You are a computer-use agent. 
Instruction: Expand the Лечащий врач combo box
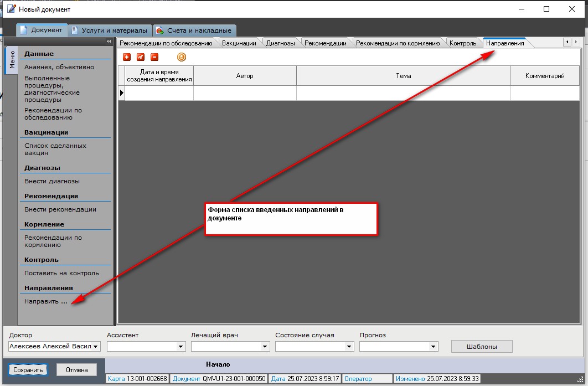click(265, 347)
